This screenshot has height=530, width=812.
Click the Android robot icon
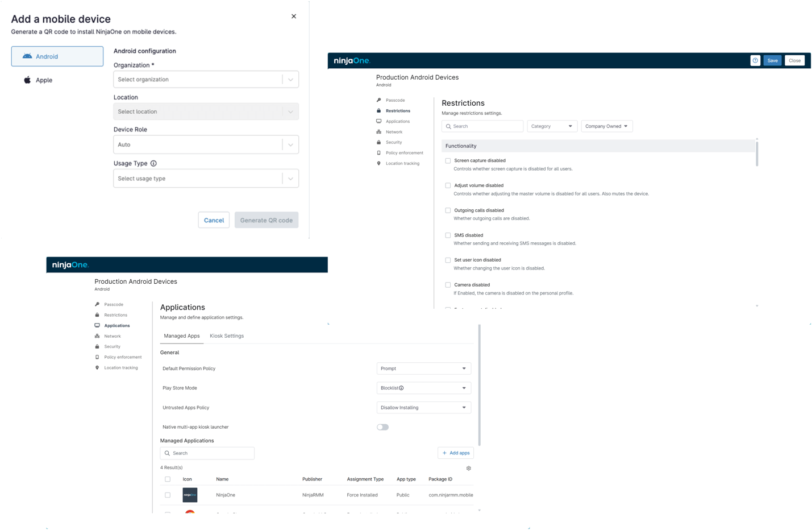27,56
